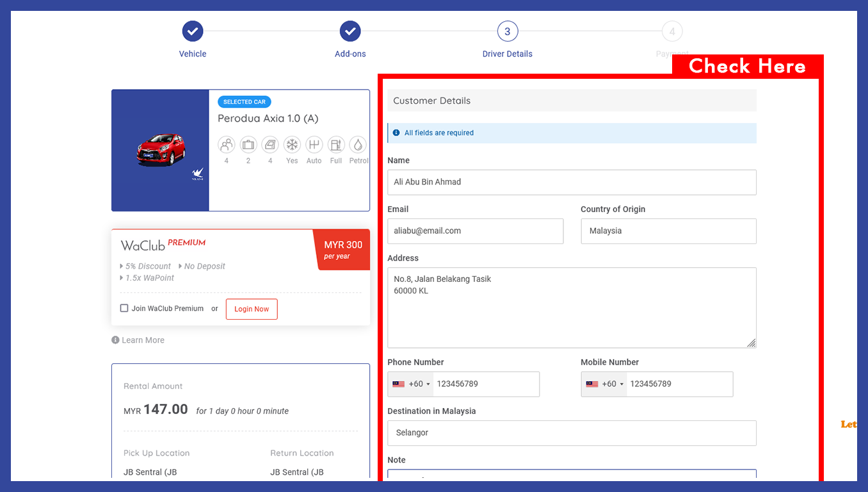Click the step 3 Driver Details circle
The image size is (868, 492).
508,31
